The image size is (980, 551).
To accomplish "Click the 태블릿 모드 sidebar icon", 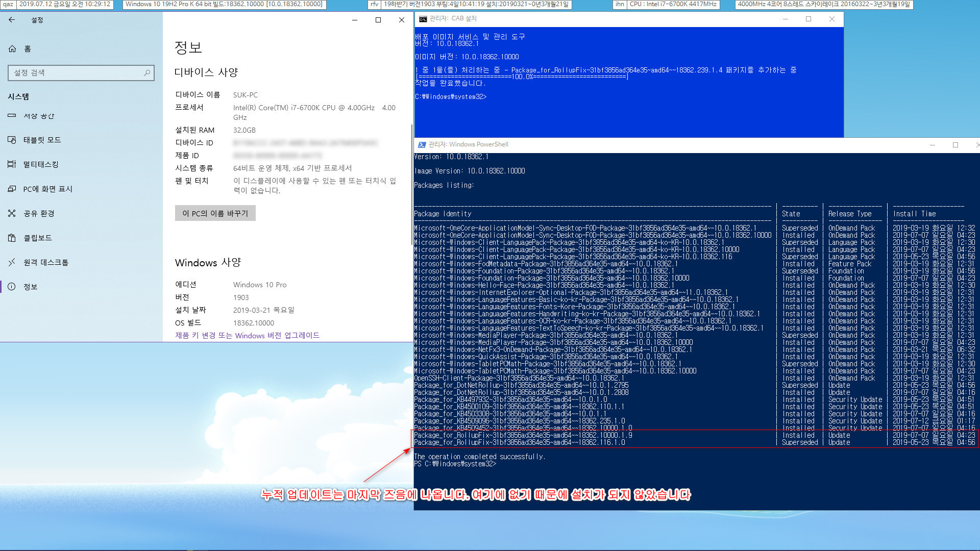I will (12, 140).
